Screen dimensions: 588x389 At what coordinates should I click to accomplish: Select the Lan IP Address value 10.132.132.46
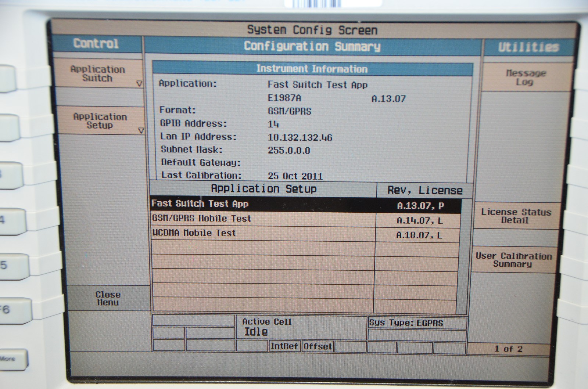click(300, 138)
